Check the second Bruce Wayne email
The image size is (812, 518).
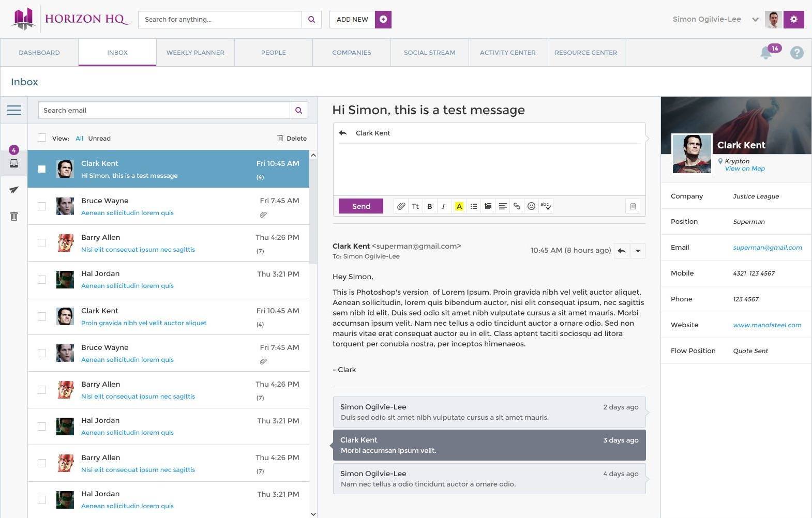(x=42, y=353)
